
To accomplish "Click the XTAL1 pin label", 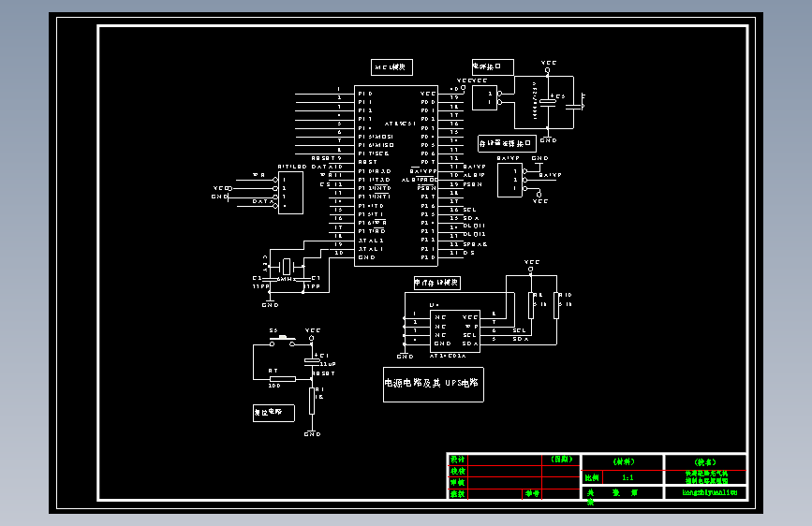I will coord(371,249).
